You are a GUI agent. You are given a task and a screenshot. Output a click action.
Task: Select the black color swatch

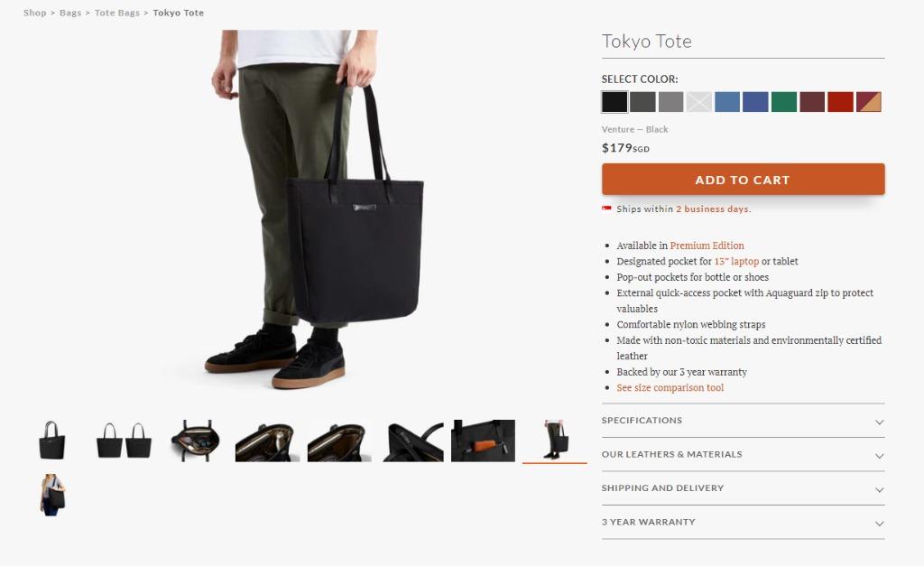(x=614, y=101)
